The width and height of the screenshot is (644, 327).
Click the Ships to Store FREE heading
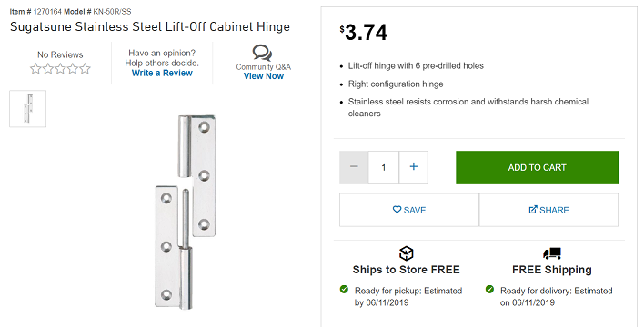click(407, 270)
